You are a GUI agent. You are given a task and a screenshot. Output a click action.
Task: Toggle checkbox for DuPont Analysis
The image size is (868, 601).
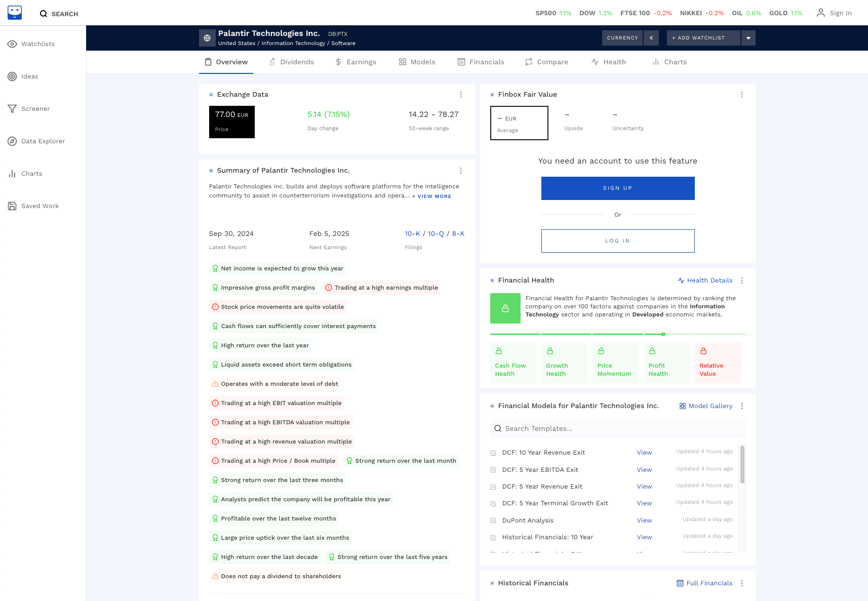[x=493, y=520]
